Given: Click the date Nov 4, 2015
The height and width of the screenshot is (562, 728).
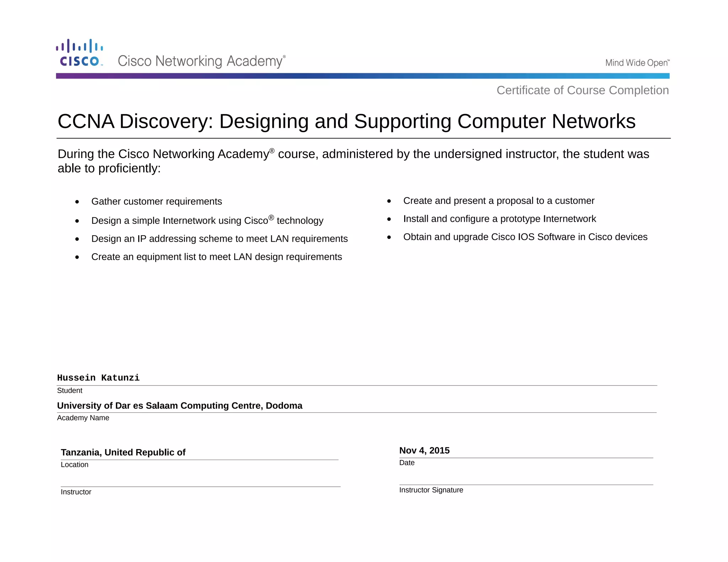Looking at the screenshot, I should click(x=424, y=450).
